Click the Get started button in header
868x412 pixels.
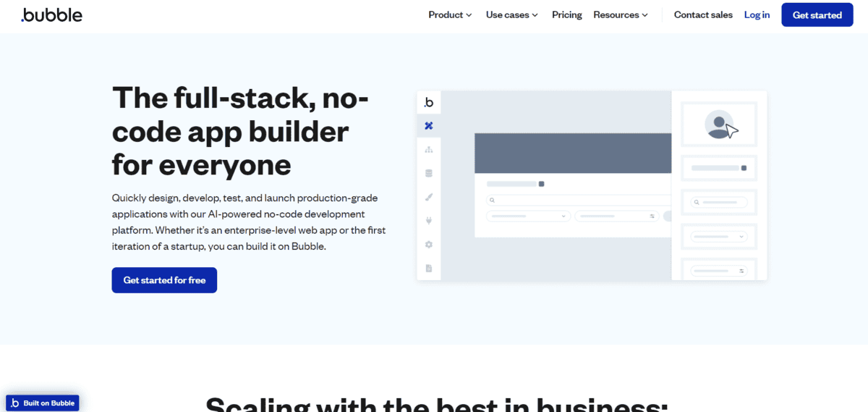pos(817,14)
